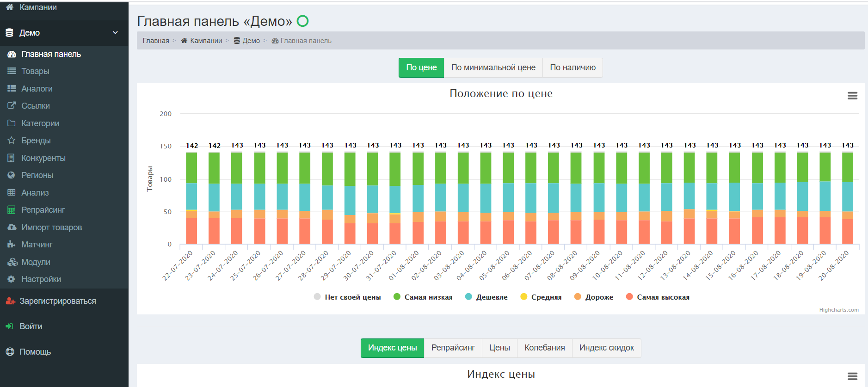
Task: Click the Кампании breadcrumb link
Action: 206,41
